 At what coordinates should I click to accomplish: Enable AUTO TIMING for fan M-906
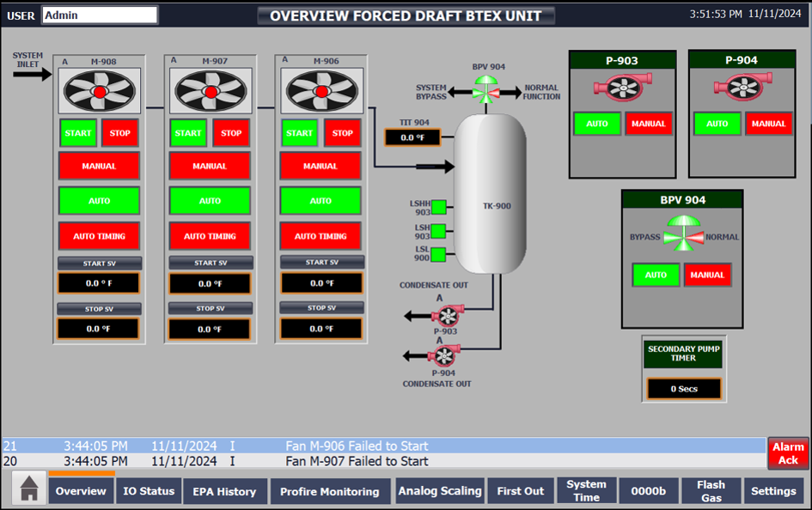point(321,236)
